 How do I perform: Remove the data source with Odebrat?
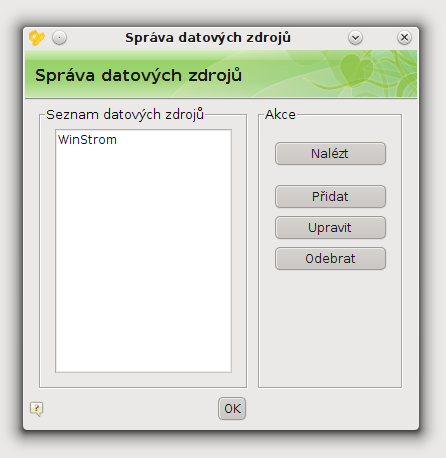point(330,259)
